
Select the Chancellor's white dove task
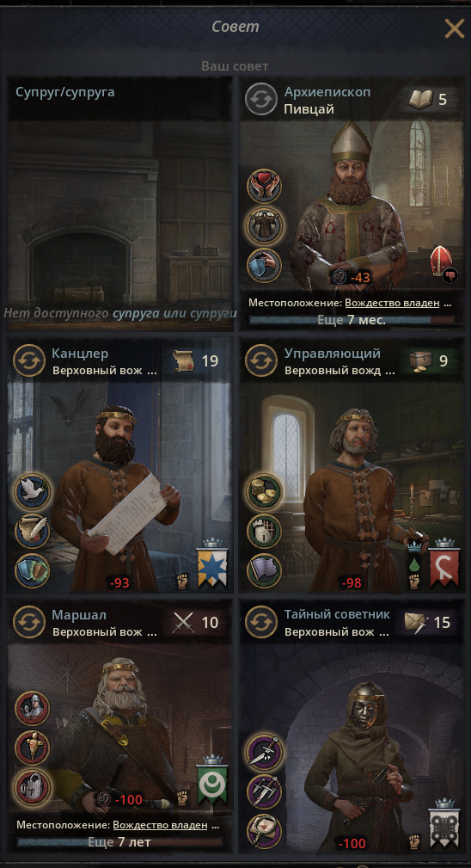tap(33, 491)
